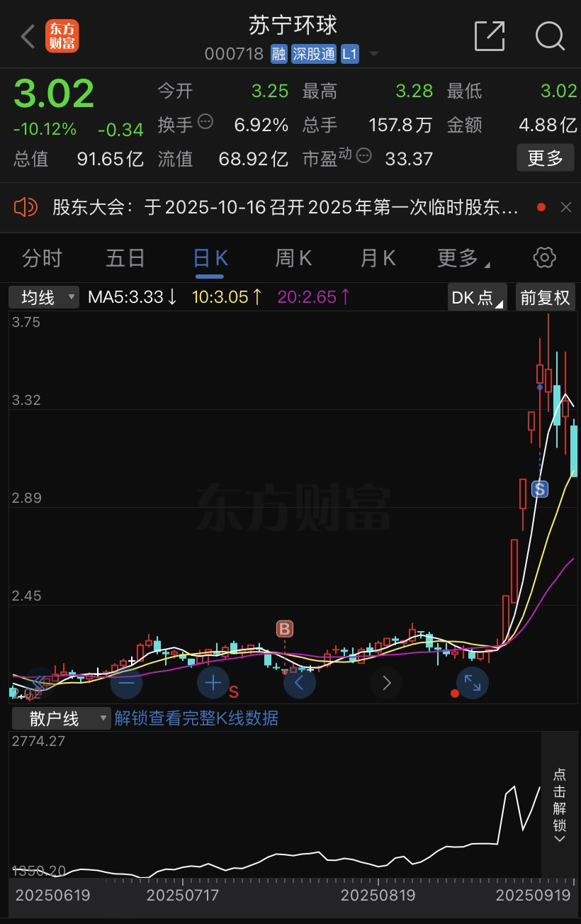The image size is (581, 924).
Task: Jump to earliest data double-arrow button
Action: point(40,684)
